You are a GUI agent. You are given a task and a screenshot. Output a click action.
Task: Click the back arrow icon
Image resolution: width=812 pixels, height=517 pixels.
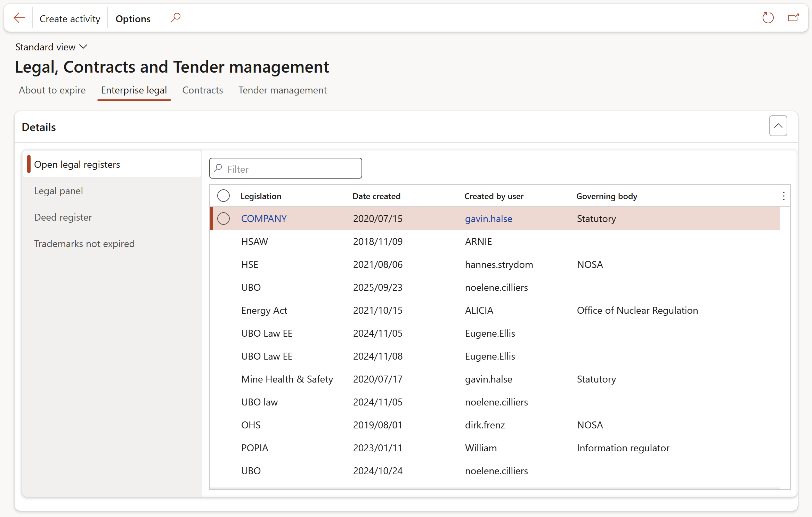19,18
